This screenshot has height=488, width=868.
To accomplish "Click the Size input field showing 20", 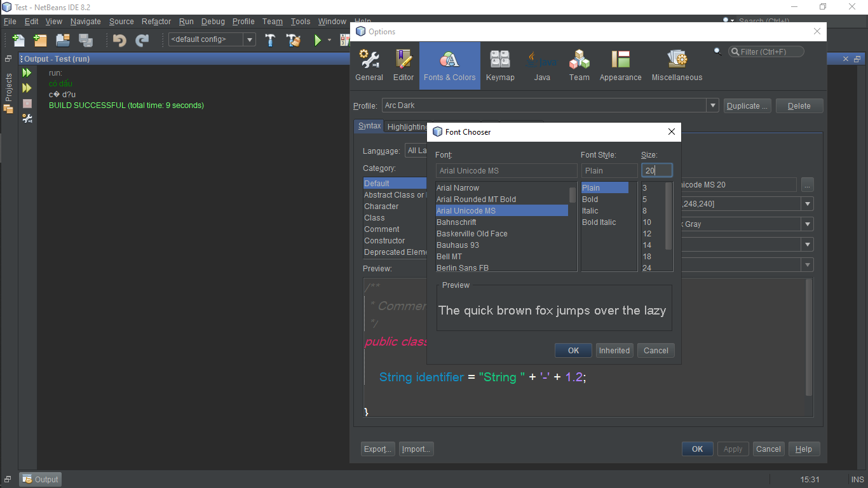I will tap(656, 170).
